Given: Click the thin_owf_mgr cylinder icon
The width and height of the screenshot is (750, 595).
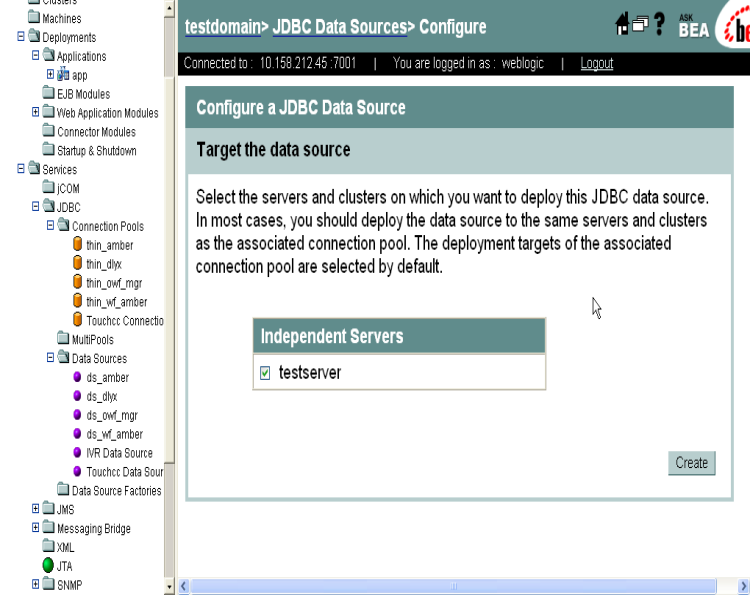Looking at the screenshot, I should coord(77,282).
